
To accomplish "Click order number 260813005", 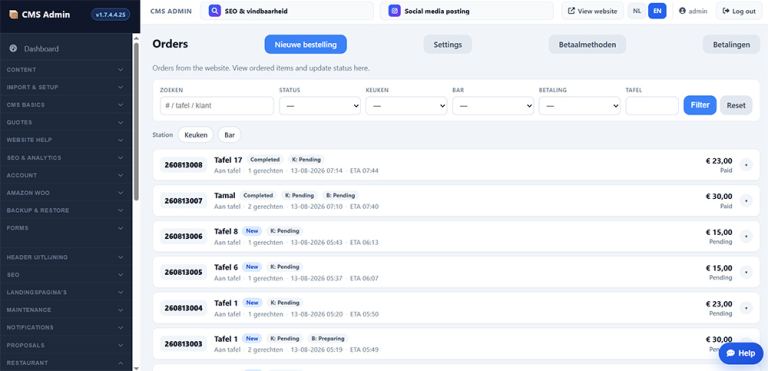I will tap(184, 272).
